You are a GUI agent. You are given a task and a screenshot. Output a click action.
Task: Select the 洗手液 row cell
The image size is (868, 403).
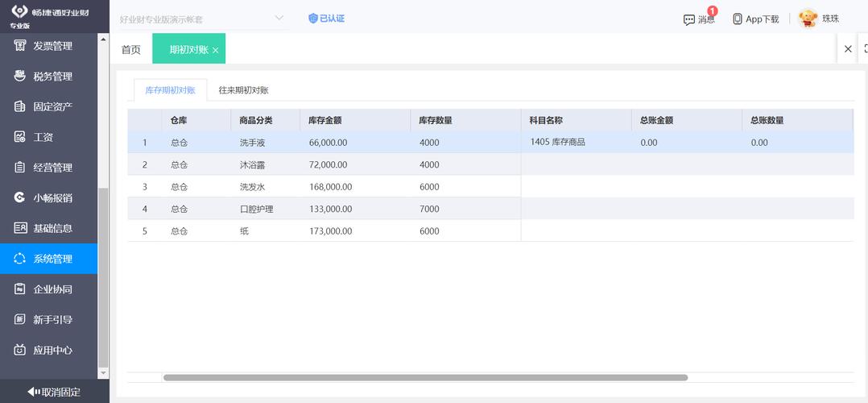(x=265, y=143)
